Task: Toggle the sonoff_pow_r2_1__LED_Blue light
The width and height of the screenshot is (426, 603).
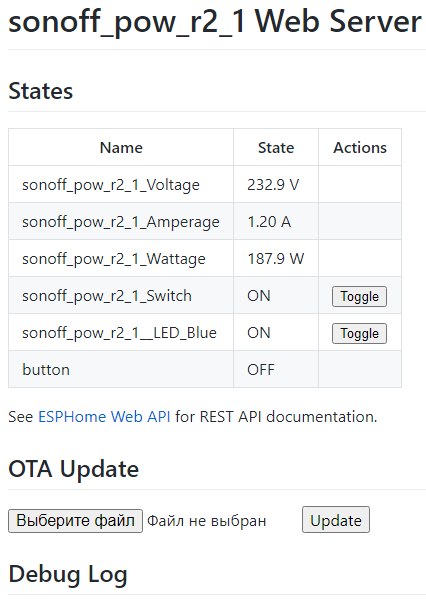Action: pyautogui.click(x=359, y=333)
